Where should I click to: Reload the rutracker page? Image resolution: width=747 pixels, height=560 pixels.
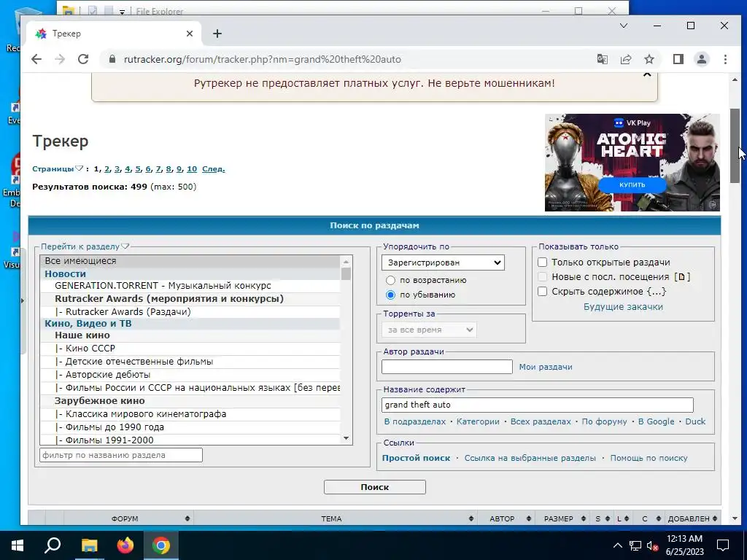pyautogui.click(x=83, y=59)
